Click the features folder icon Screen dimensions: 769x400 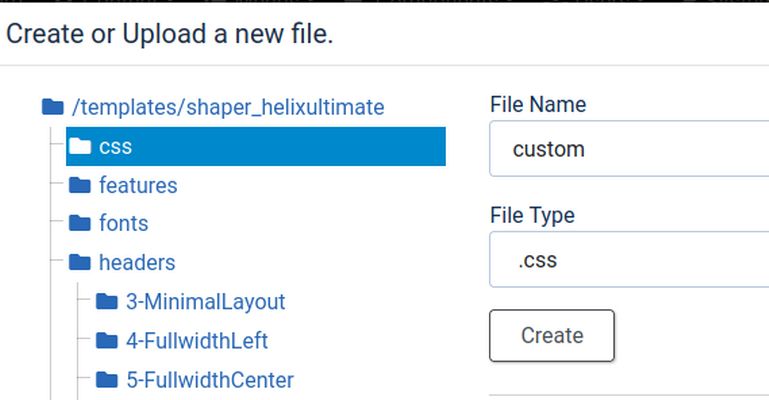[x=80, y=185]
